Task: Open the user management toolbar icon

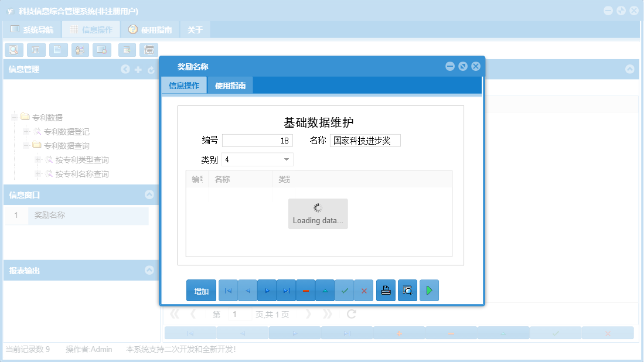Action: 80,50
